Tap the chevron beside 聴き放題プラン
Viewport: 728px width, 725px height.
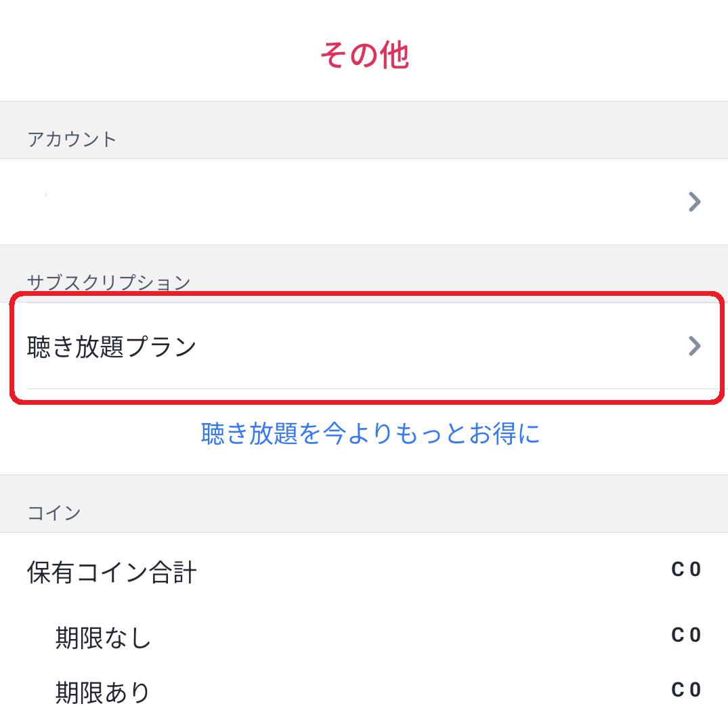pyautogui.click(x=693, y=347)
